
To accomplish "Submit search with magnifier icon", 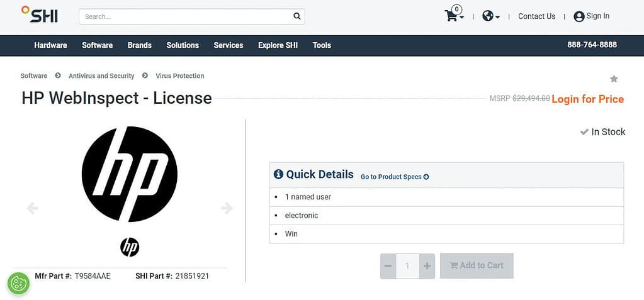I will tap(297, 16).
